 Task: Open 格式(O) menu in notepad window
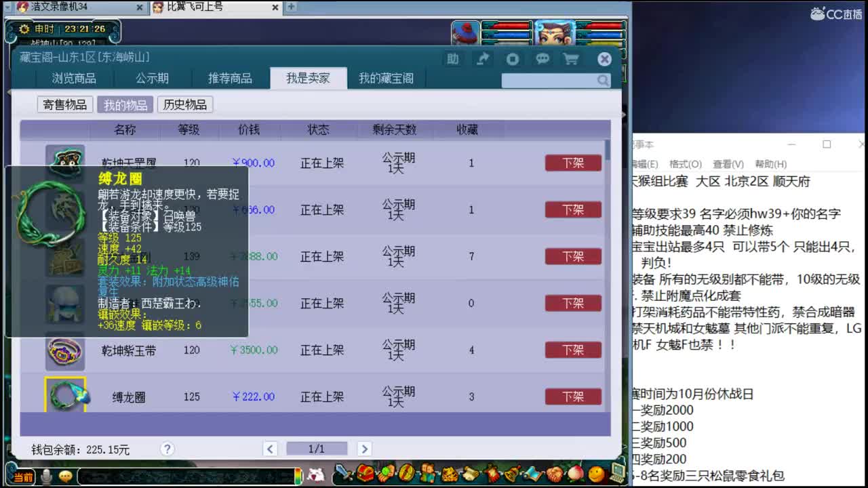pyautogui.click(x=685, y=164)
